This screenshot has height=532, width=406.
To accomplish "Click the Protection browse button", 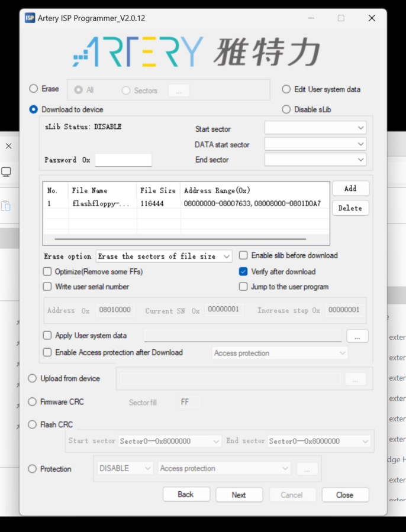I will point(307,469).
